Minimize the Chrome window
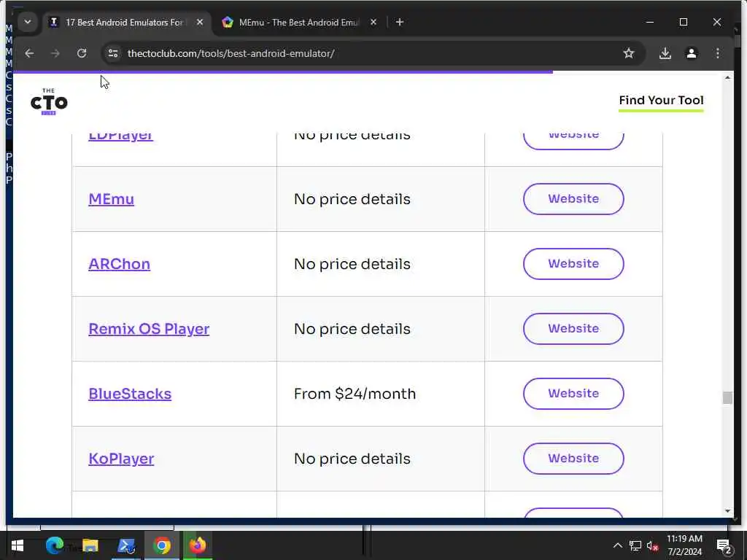This screenshot has width=747, height=560. (650, 23)
